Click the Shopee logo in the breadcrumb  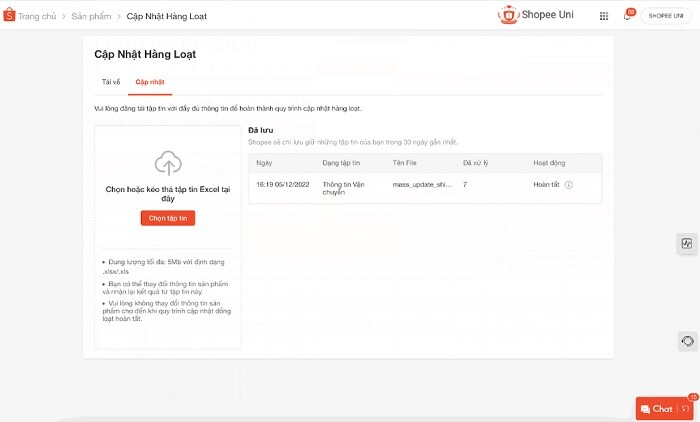[9, 16]
